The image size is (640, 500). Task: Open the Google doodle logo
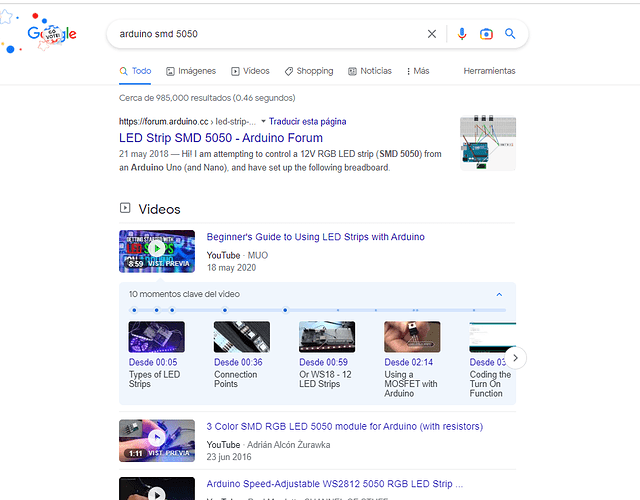pos(51,34)
